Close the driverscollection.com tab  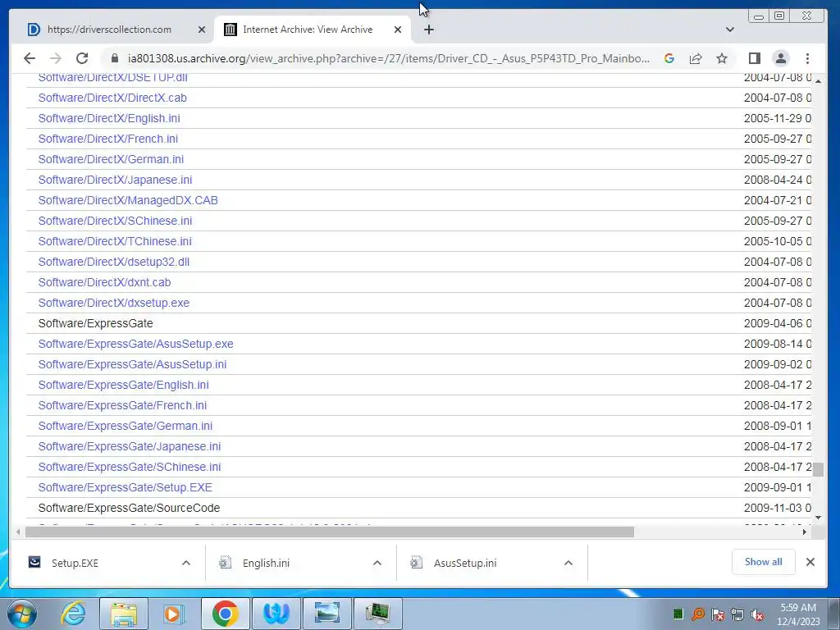(202, 30)
